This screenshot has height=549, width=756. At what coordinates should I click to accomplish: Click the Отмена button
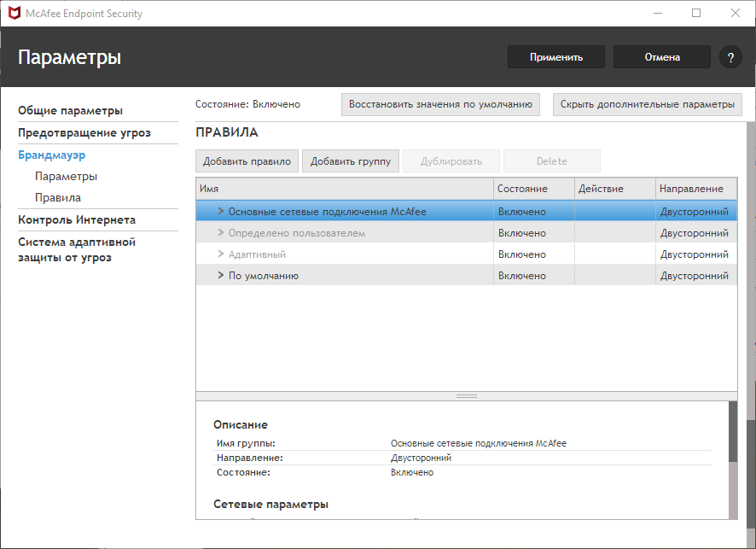coord(662,57)
